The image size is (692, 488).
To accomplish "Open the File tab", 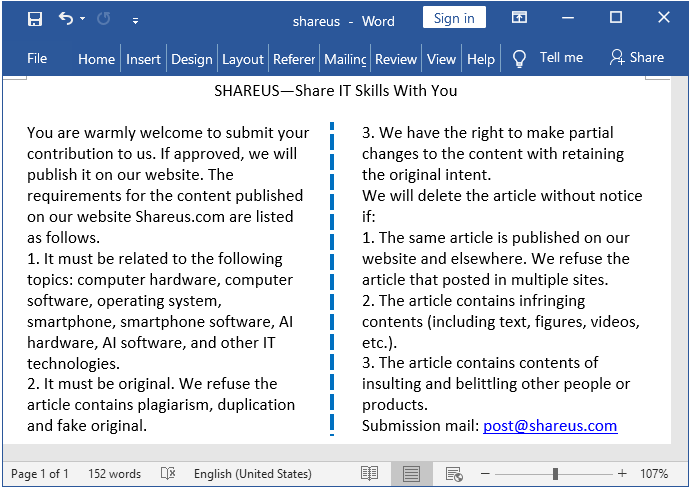I will pos(37,58).
